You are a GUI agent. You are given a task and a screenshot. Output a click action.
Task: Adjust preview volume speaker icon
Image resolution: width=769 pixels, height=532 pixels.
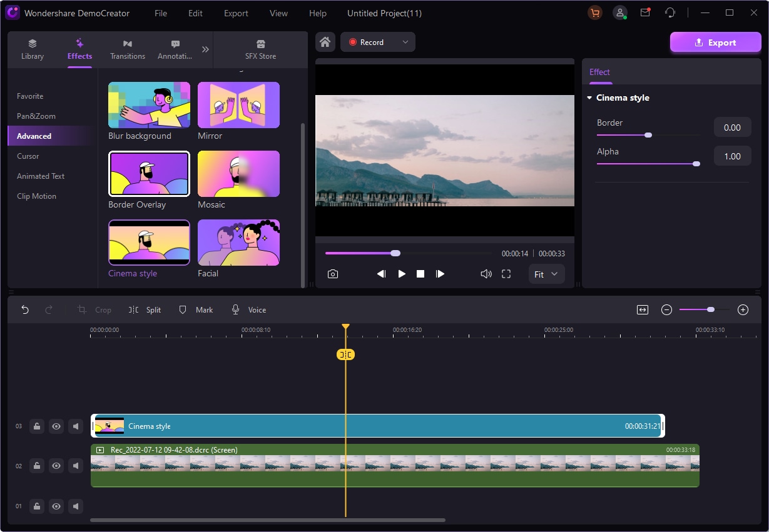pyautogui.click(x=486, y=274)
